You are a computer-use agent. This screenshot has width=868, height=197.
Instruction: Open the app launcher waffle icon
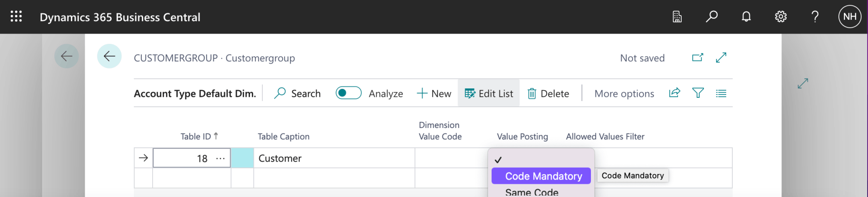pyautogui.click(x=16, y=17)
